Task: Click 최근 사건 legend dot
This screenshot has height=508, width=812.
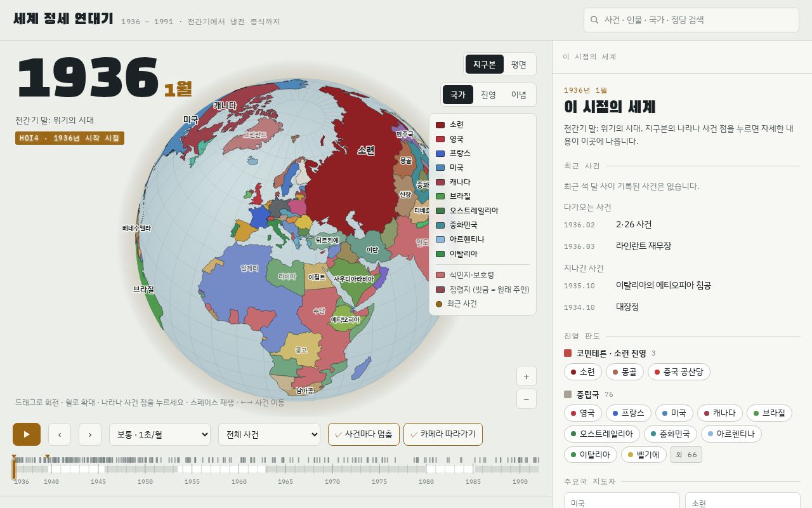Action: click(439, 304)
